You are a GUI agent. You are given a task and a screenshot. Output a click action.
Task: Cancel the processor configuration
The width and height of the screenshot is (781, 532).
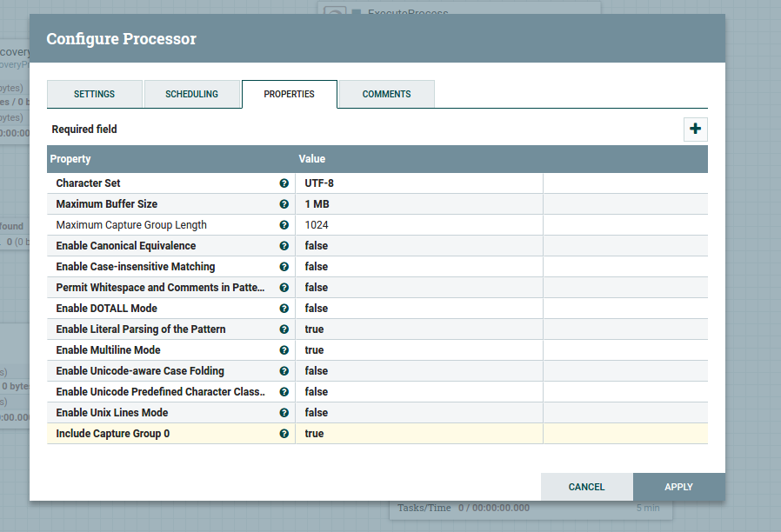pyautogui.click(x=587, y=487)
